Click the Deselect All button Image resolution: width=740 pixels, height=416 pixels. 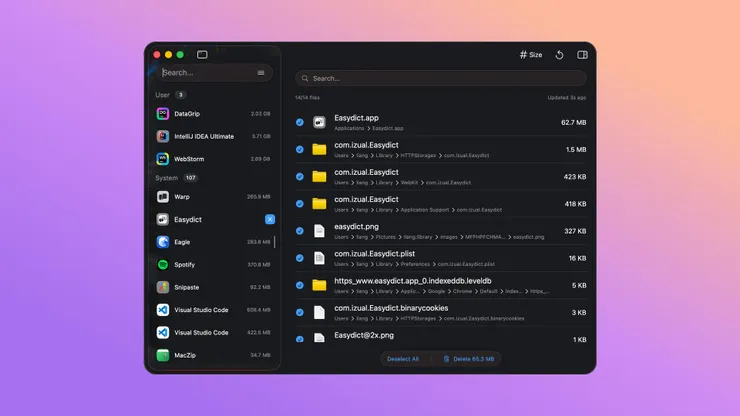(403, 359)
